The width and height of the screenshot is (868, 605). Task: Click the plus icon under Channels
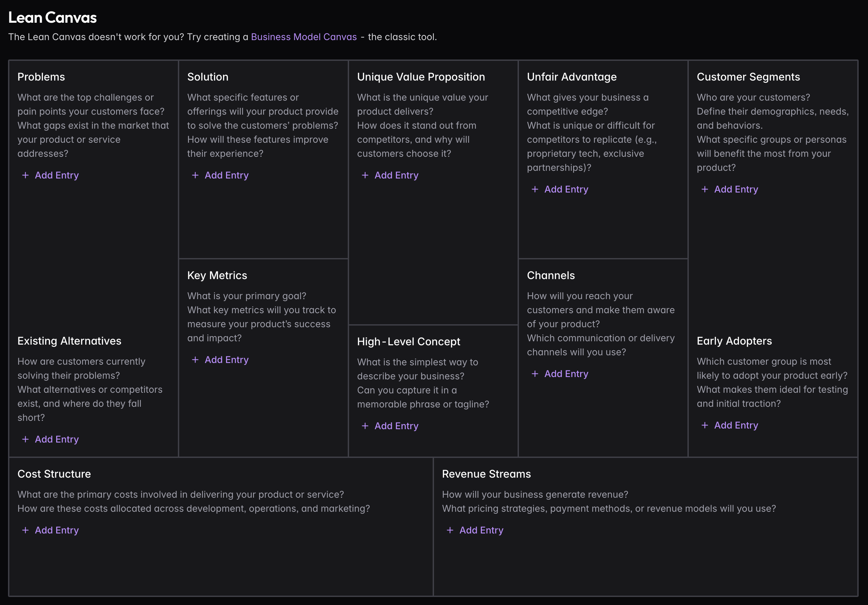pos(535,374)
